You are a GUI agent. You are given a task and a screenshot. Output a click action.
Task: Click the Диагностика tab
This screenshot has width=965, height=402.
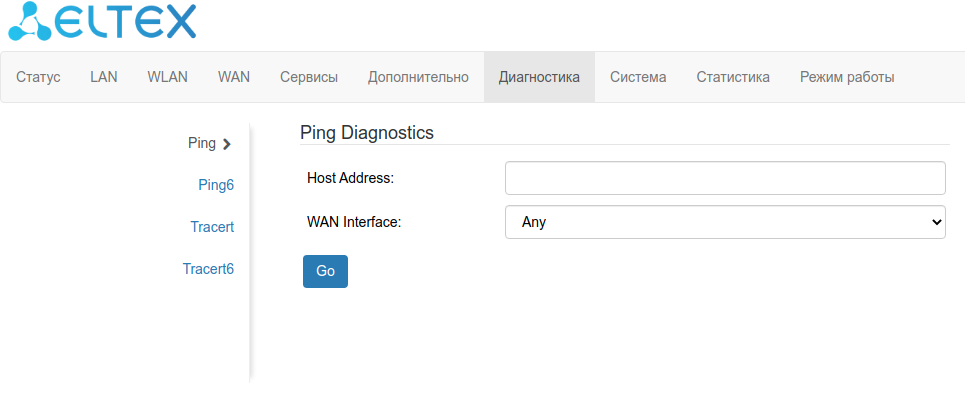click(x=539, y=77)
